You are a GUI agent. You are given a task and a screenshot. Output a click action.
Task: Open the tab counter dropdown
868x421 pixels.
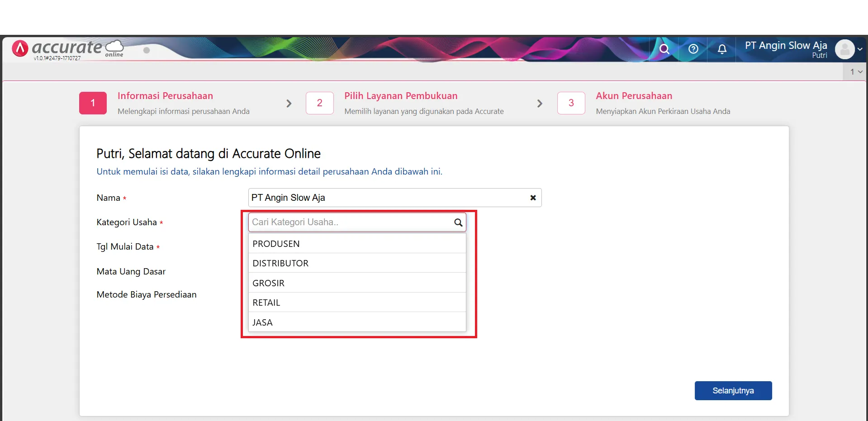tap(855, 72)
